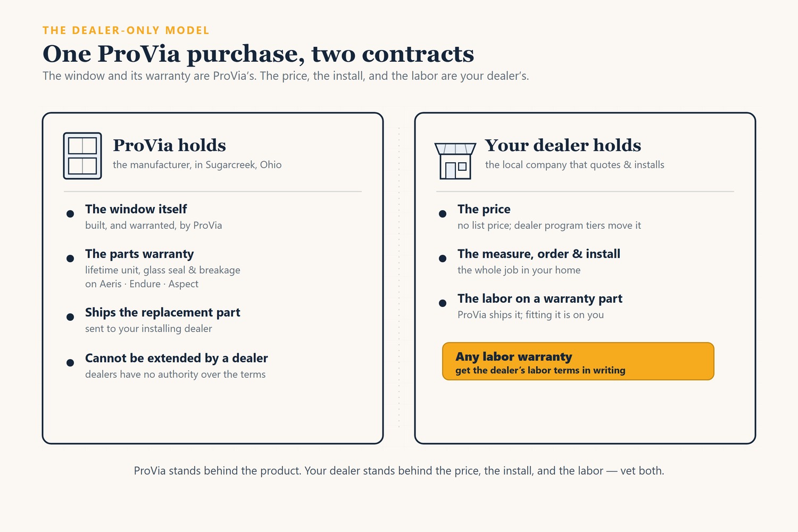This screenshot has width=798, height=532.
Task: Select The measure, order & install item
Action: pyautogui.click(x=539, y=254)
